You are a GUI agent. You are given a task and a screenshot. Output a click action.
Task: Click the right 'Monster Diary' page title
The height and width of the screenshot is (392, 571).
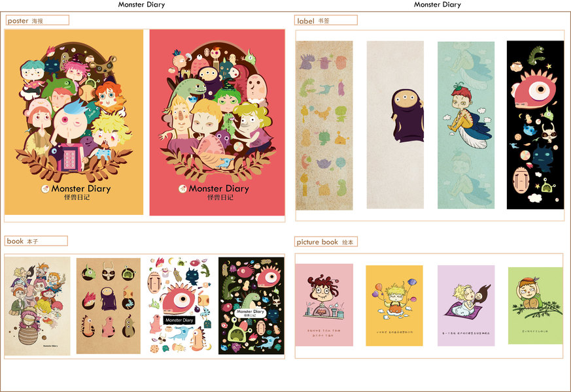[x=438, y=5]
